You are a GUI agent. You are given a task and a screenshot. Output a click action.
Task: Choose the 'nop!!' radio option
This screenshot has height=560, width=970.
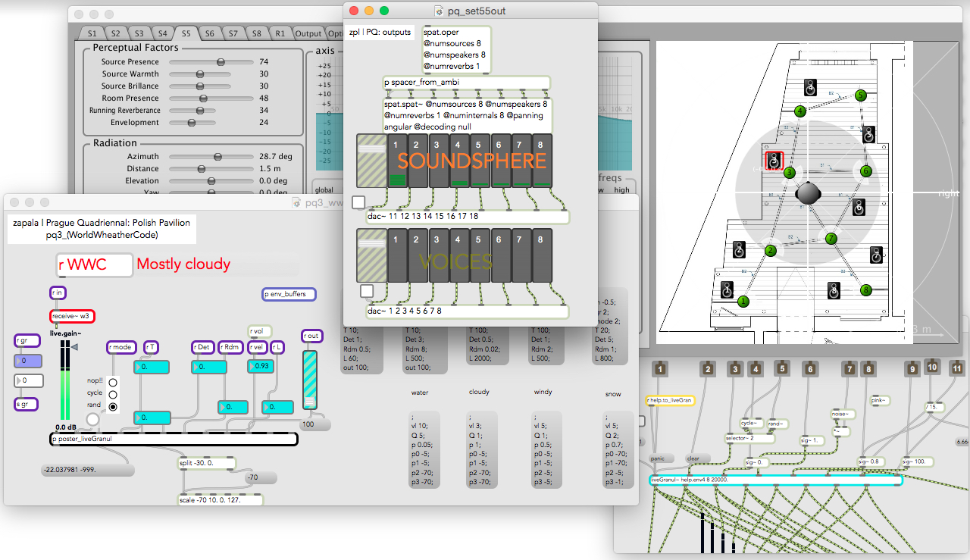tap(113, 382)
